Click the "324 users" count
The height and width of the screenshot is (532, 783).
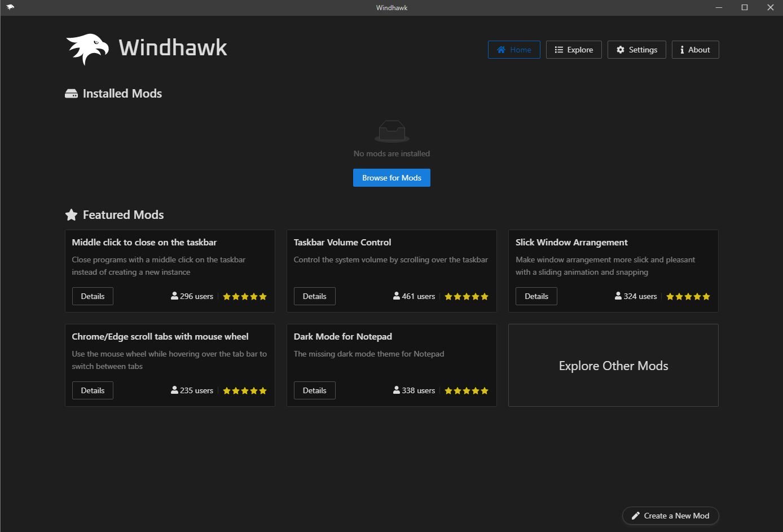636,296
